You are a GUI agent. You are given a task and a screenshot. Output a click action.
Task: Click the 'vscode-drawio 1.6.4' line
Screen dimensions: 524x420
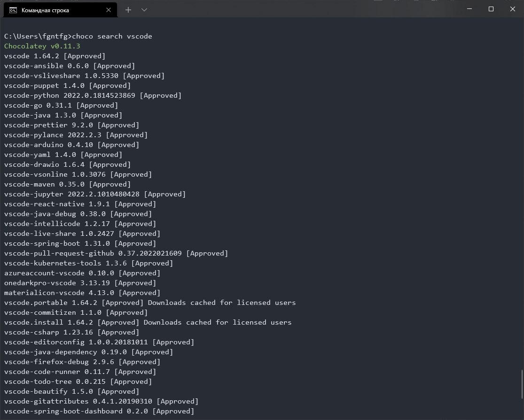coord(68,164)
